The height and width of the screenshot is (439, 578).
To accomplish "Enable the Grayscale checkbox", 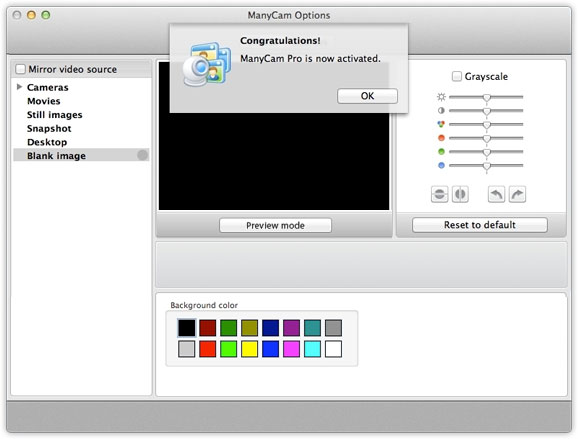I will coord(457,76).
